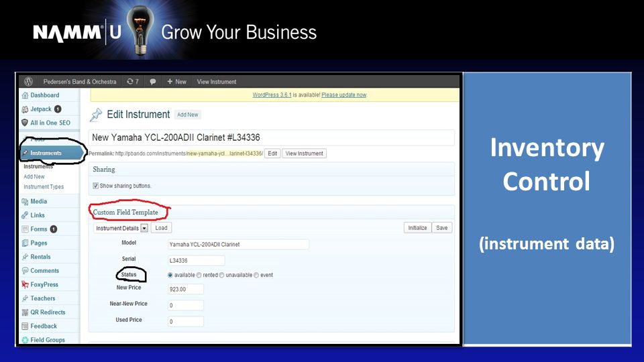Click the Save button in Custom Field Template
The width and height of the screenshot is (644, 362).
(x=442, y=228)
